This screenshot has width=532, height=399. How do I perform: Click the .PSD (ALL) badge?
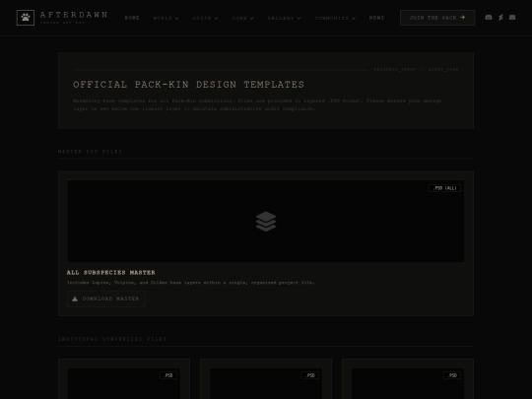click(x=444, y=188)
